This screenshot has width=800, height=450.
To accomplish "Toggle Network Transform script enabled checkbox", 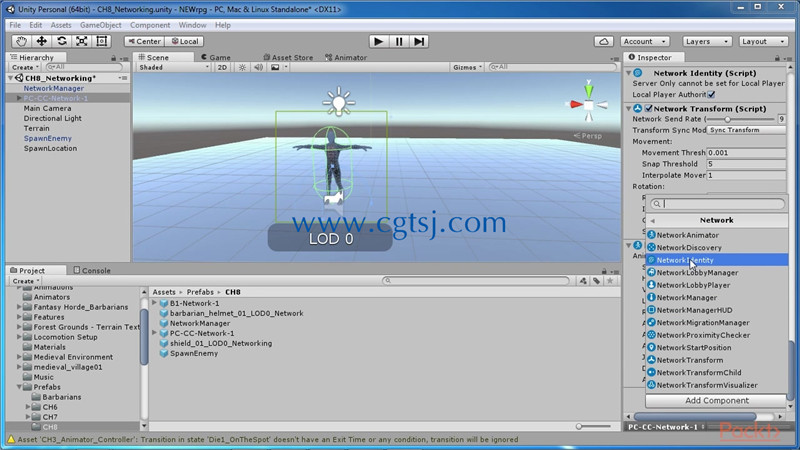I will point(648,108).
